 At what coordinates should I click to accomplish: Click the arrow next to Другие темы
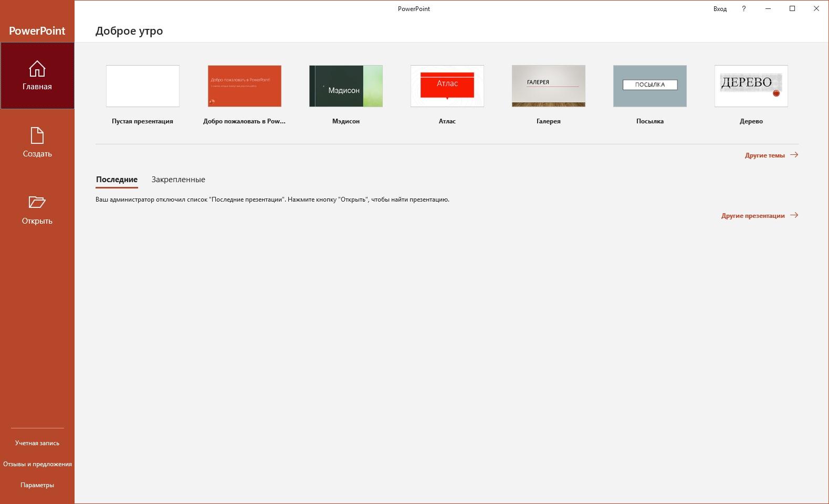click(794, 155)
